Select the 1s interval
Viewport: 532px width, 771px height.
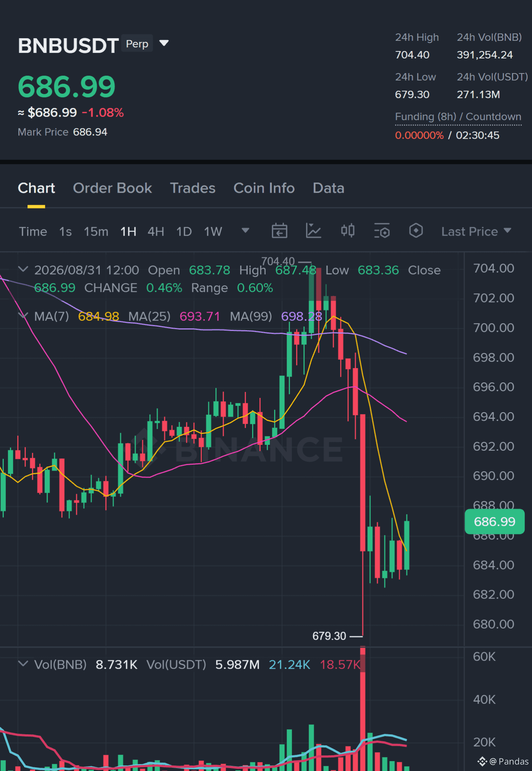click(65, 232)
